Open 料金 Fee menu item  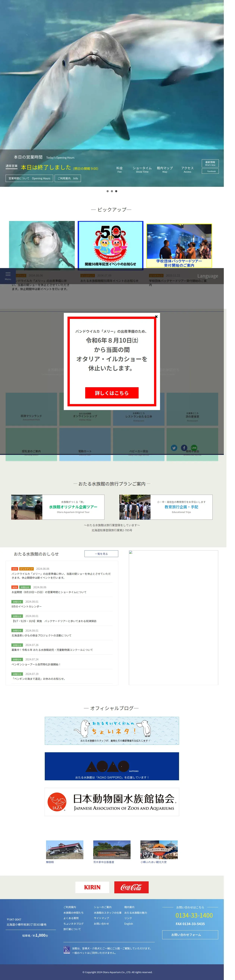coord(120,169)
